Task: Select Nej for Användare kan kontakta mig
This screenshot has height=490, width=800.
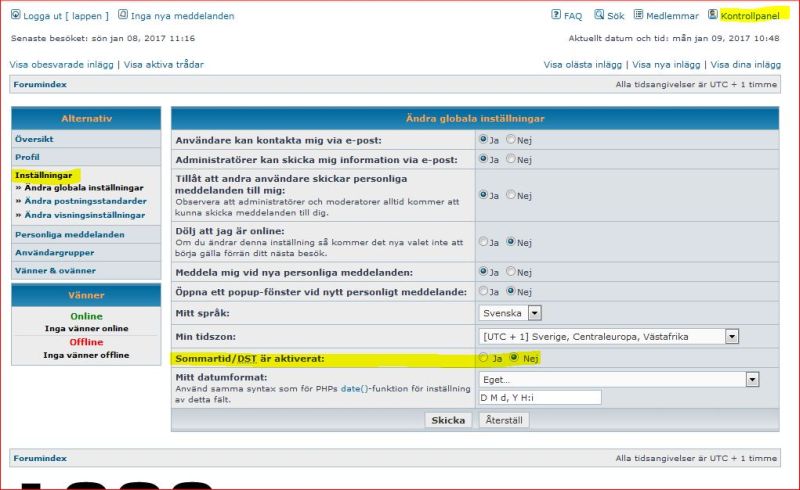Action: [511, 140]
